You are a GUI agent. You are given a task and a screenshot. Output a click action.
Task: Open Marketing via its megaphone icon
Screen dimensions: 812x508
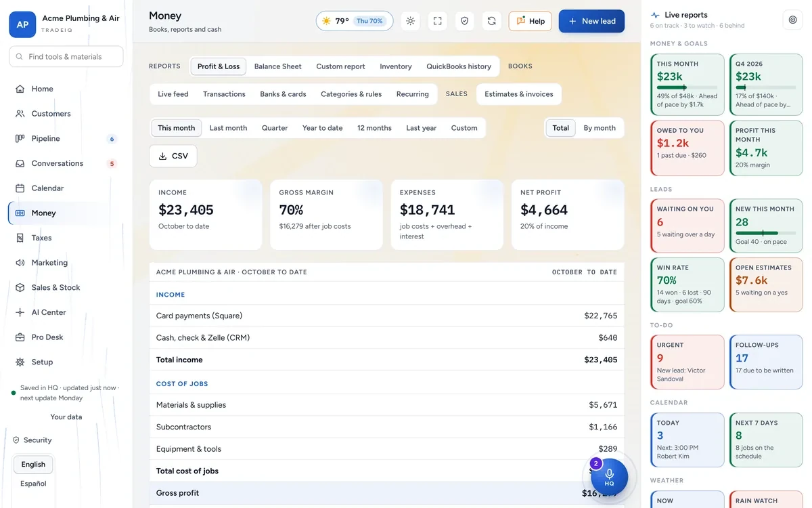(20, 263)
